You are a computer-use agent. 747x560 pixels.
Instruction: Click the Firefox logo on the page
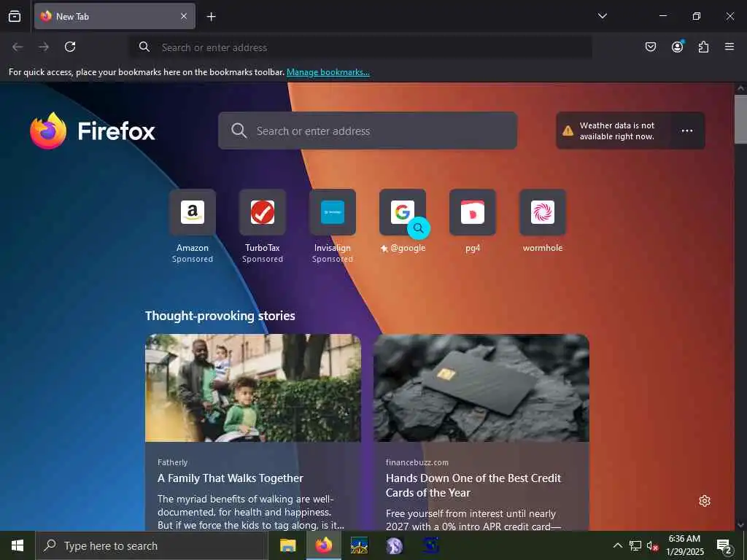coord(93,131)
